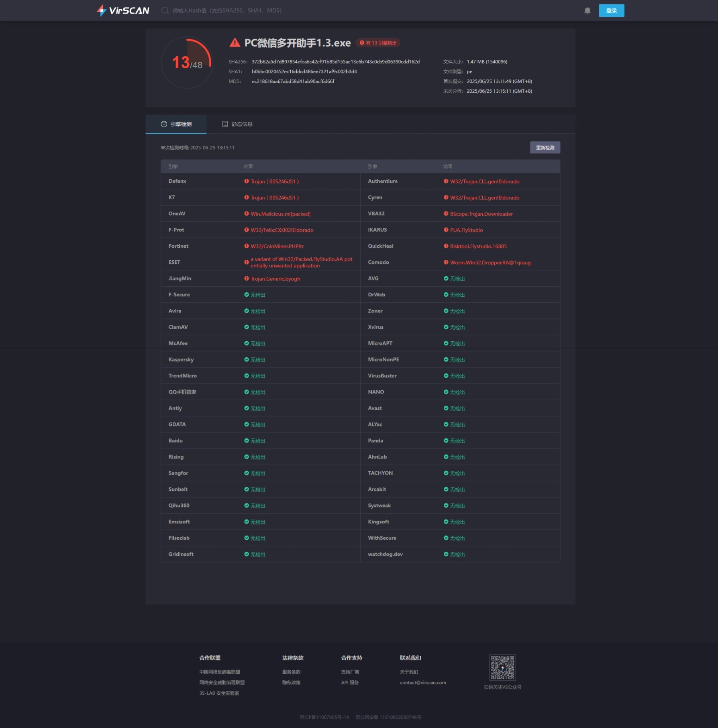718x728 pixels.
Task: Click the Kaspersky green check icon
Action: click(247, 359)
